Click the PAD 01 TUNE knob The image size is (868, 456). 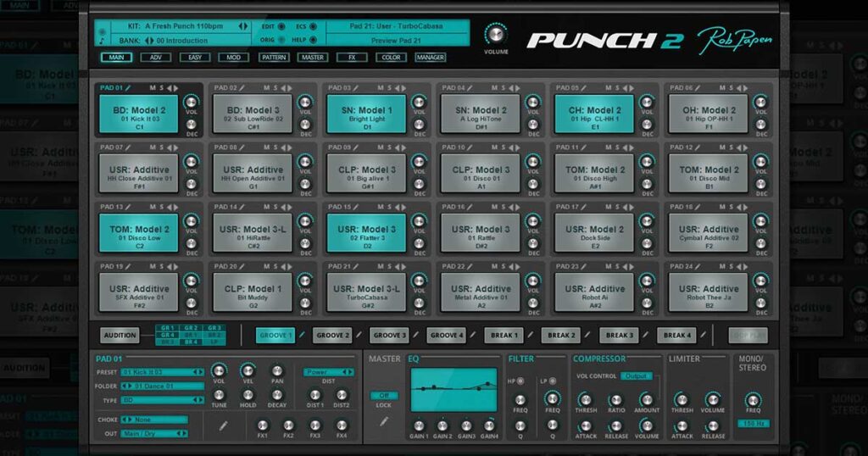pyautogui.click(x=220, y=395)
